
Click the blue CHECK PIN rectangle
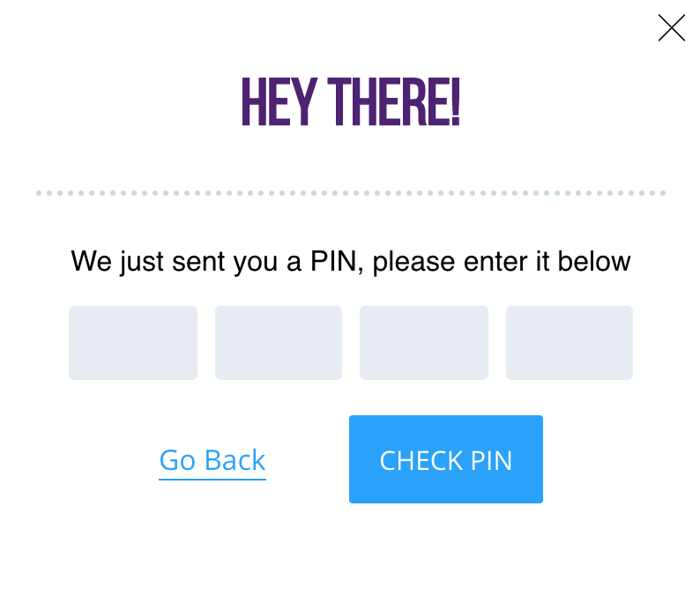446,459
